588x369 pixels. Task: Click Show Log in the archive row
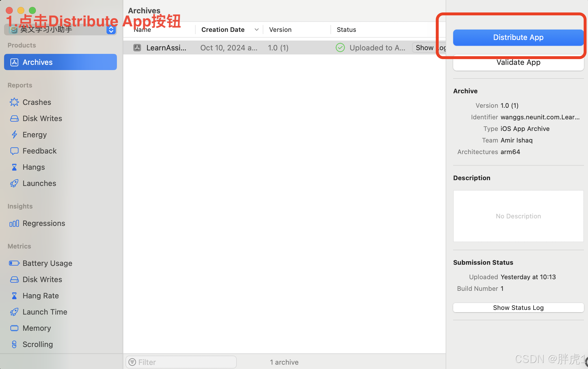click(429, 48)
